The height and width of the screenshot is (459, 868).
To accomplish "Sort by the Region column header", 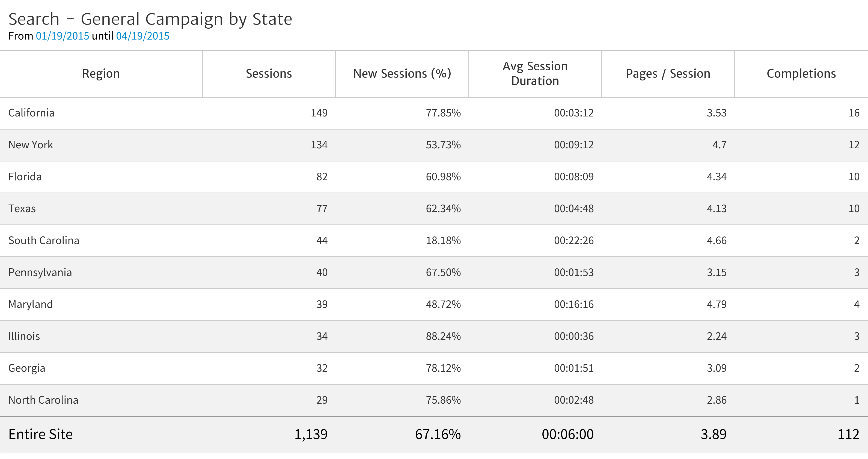I will click(x=101, y=74).
